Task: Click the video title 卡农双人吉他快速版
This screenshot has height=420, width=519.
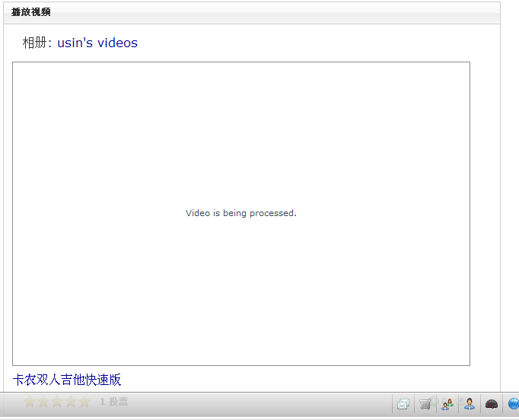Action: (x=67, y=380)
